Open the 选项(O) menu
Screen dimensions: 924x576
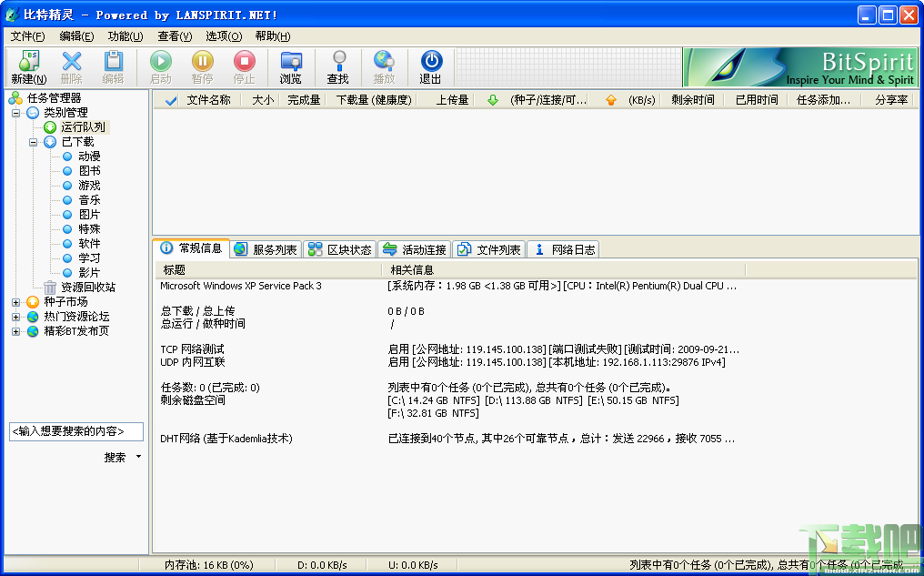pos(224,36)
